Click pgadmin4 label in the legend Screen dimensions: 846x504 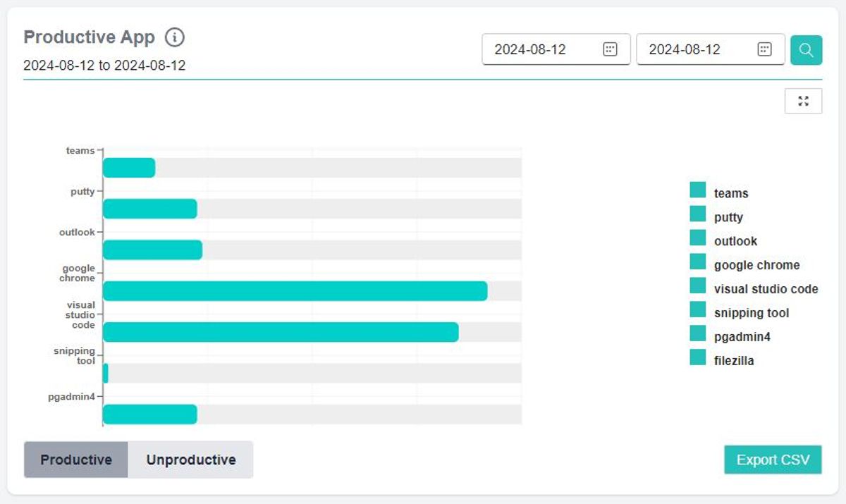click(742, 337)
